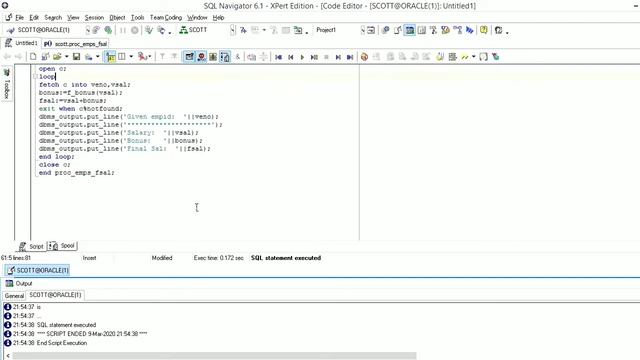
Task: Open the vertical Toolbox side panel
Action: pyautogui.click(x=7, y=84)
